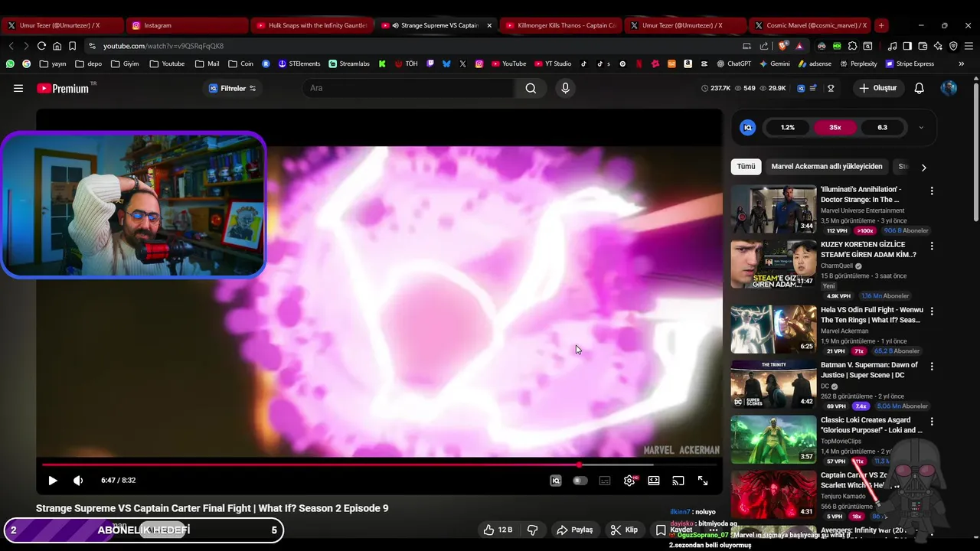
Task: Open options for KUZEY KORE'DEN GİZLİCE video
Action: tap(932, 246)
